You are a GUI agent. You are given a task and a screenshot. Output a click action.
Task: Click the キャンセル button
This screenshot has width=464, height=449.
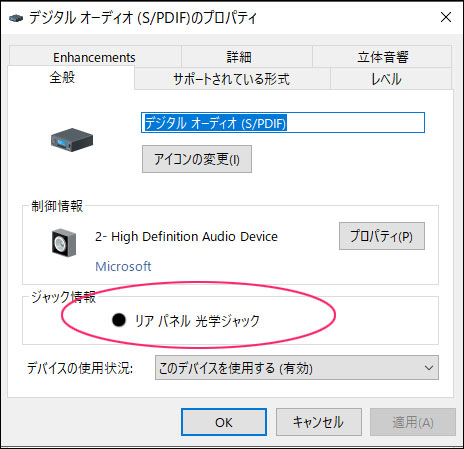pyautogui.click(x=318, y=422)
